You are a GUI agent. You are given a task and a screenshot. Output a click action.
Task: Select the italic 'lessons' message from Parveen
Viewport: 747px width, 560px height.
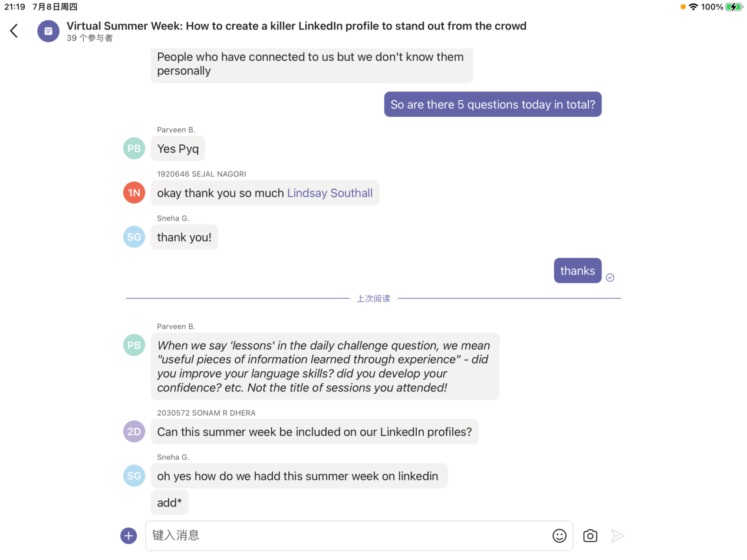click(324, 367)
